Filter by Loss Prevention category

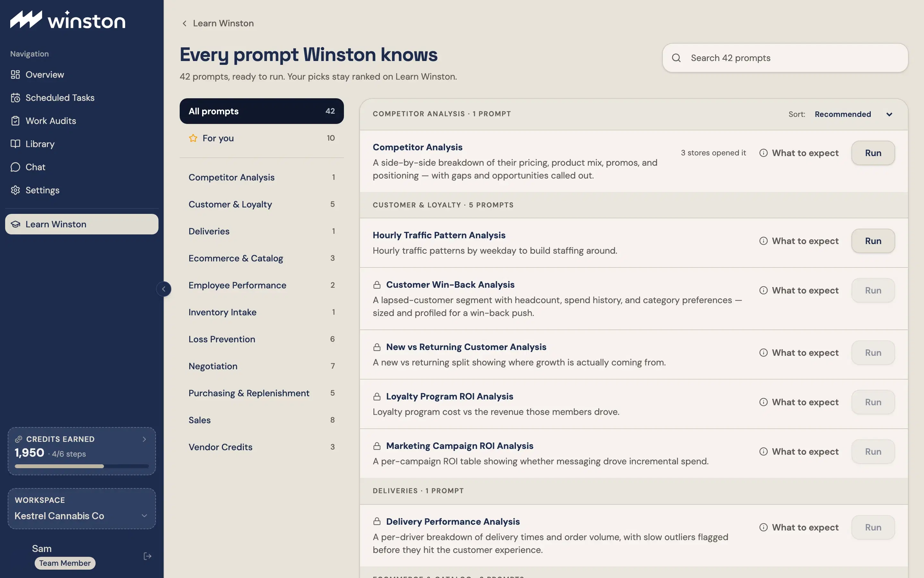pyautogui.click(x=261, y=339)
